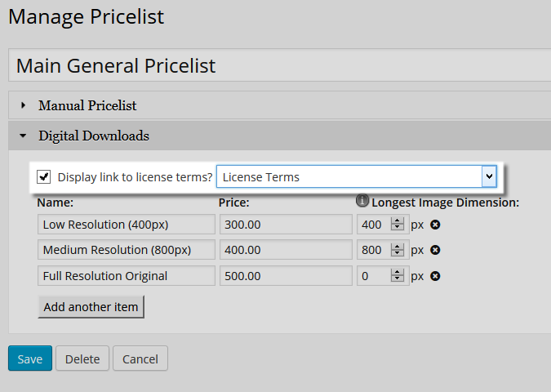Viewport: 551px width, 392px height.
Task: Add another item to digital downloads
Action: pos(91,307)
